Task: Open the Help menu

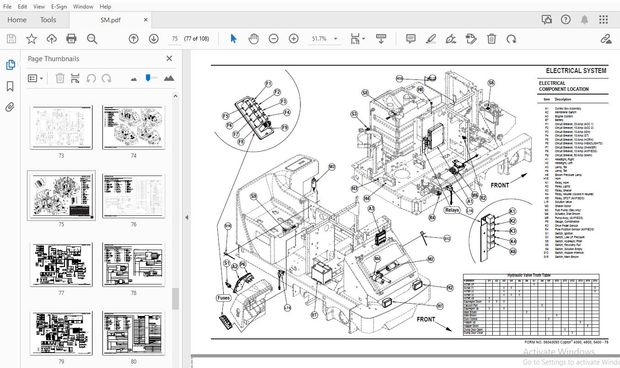Action: tap(105, 6)
